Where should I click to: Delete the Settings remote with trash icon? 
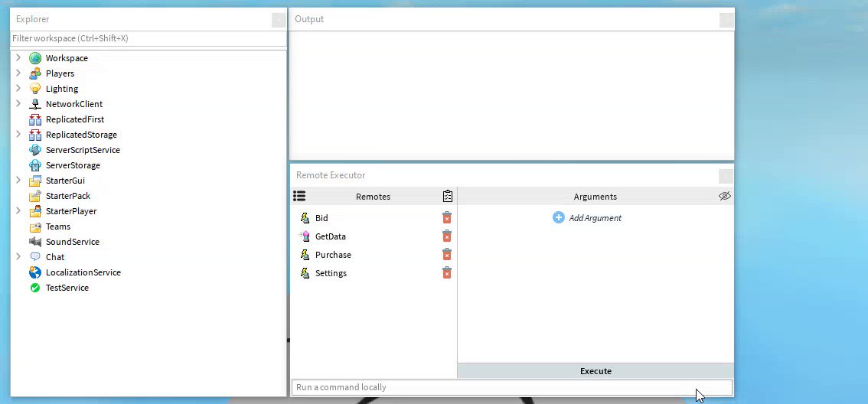pyautogui.click(x=447, y=272)
